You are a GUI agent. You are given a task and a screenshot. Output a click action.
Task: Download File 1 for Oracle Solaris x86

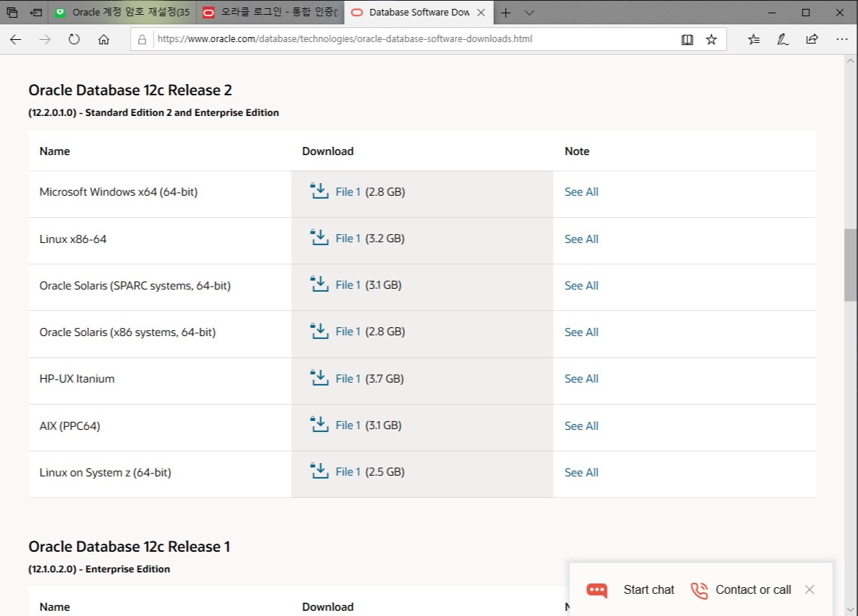(x=348, y=332)
